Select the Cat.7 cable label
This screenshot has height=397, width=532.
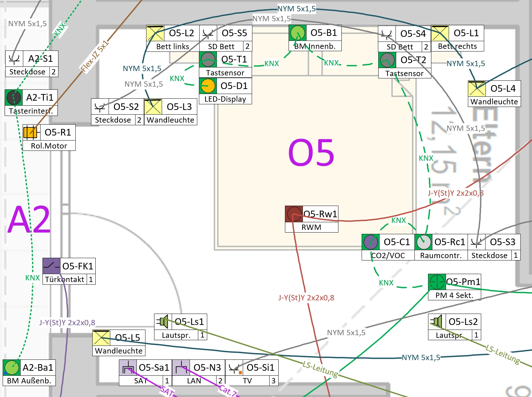pyautogui.click(x=228, y=390)
